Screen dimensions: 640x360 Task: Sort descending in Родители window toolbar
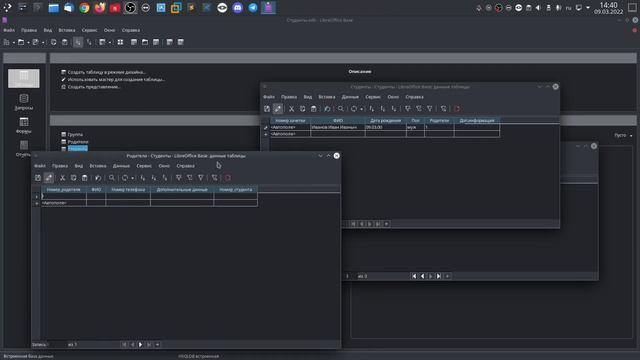[164, 178]
